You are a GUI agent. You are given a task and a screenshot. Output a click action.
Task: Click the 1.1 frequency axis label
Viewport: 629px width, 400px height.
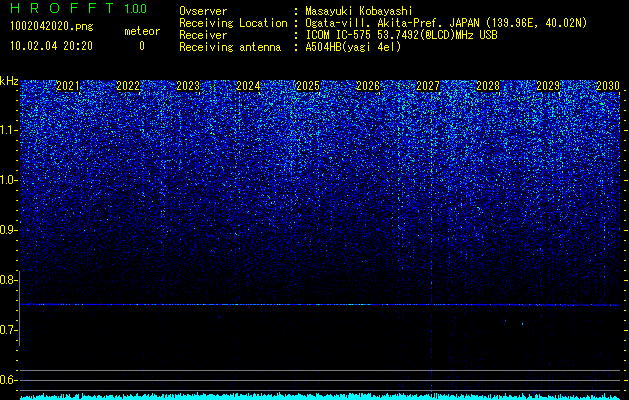coord(9,130)
